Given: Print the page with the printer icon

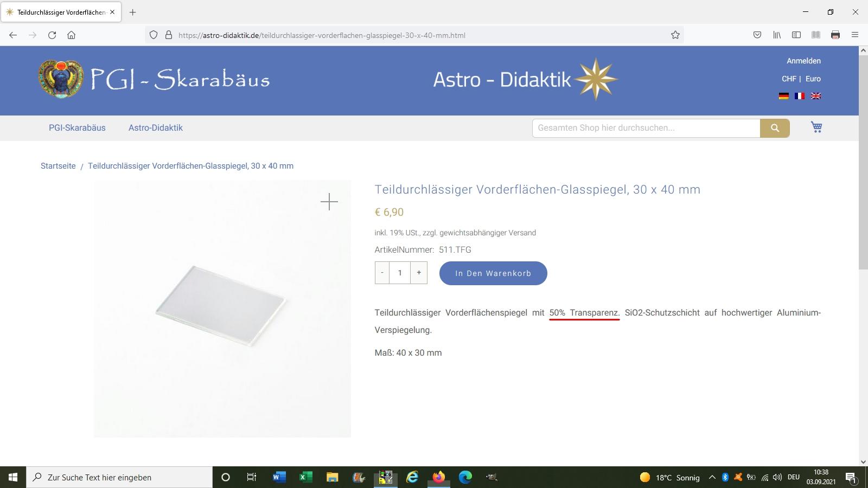Looking at the screenshot, I should tap(835, 35).
